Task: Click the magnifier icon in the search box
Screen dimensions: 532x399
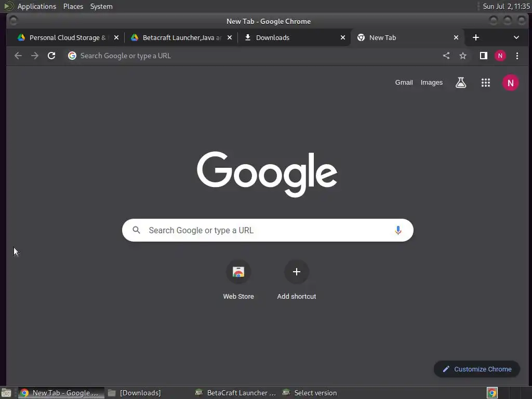Action: [137, 230]
